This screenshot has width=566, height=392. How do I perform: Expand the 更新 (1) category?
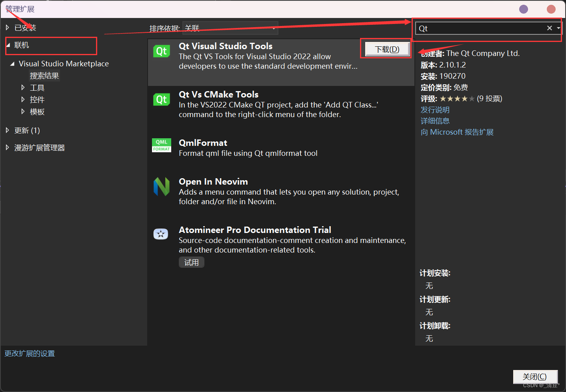pyautogui.click(x=8, y=130)
